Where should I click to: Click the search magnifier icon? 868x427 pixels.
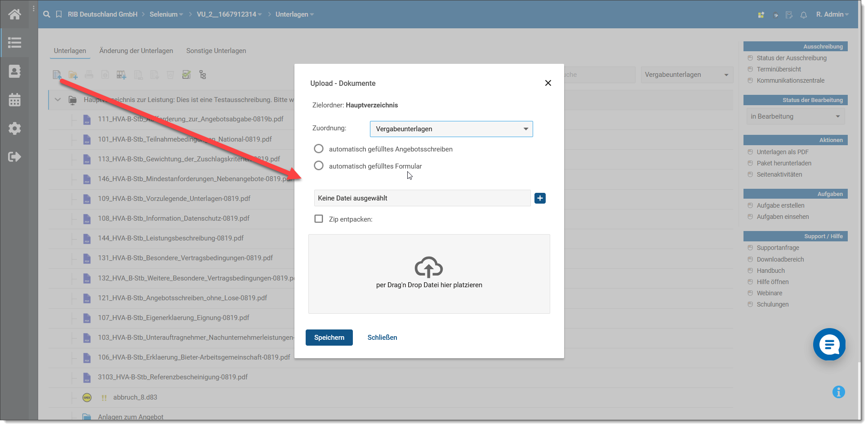tap(47, 14)
